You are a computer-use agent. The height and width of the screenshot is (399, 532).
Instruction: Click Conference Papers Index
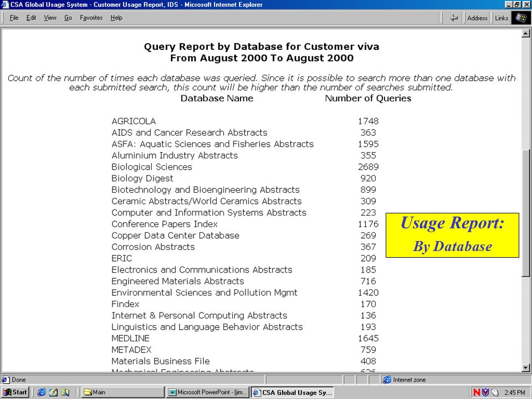[x=164, y=224]
